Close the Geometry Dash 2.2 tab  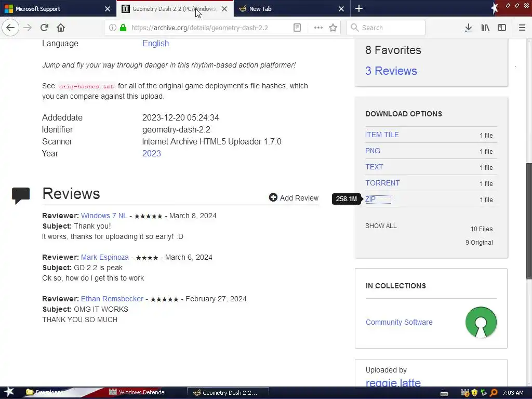(224, 9)
